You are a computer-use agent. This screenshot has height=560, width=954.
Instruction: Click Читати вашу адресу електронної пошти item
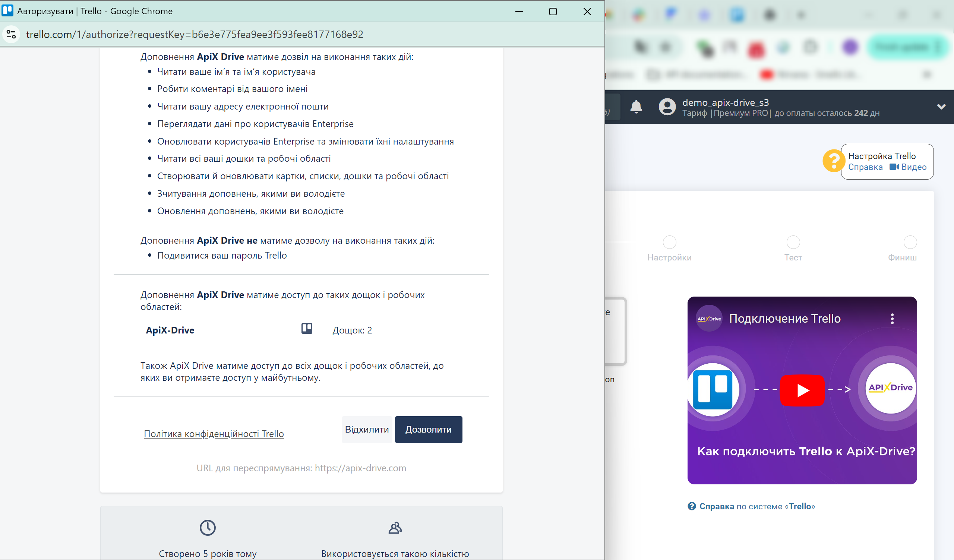(243, 106)
